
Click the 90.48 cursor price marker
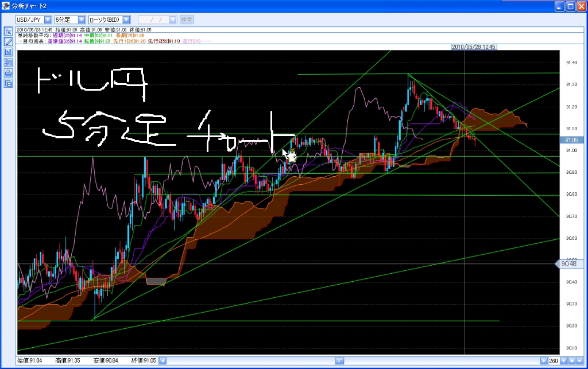[x=569, y=264]
